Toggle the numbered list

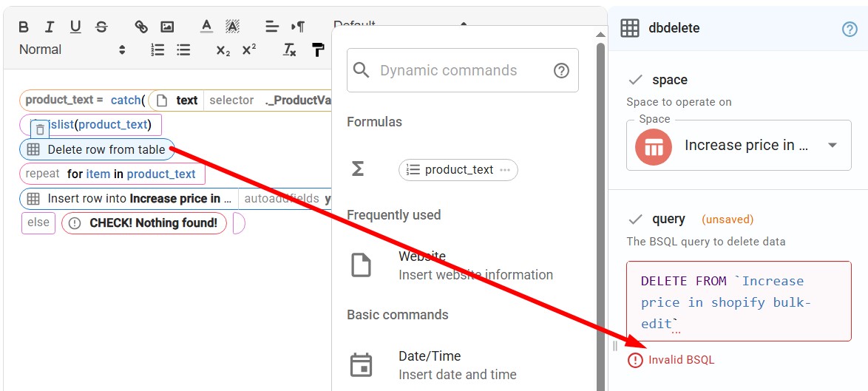pos(157,50)
